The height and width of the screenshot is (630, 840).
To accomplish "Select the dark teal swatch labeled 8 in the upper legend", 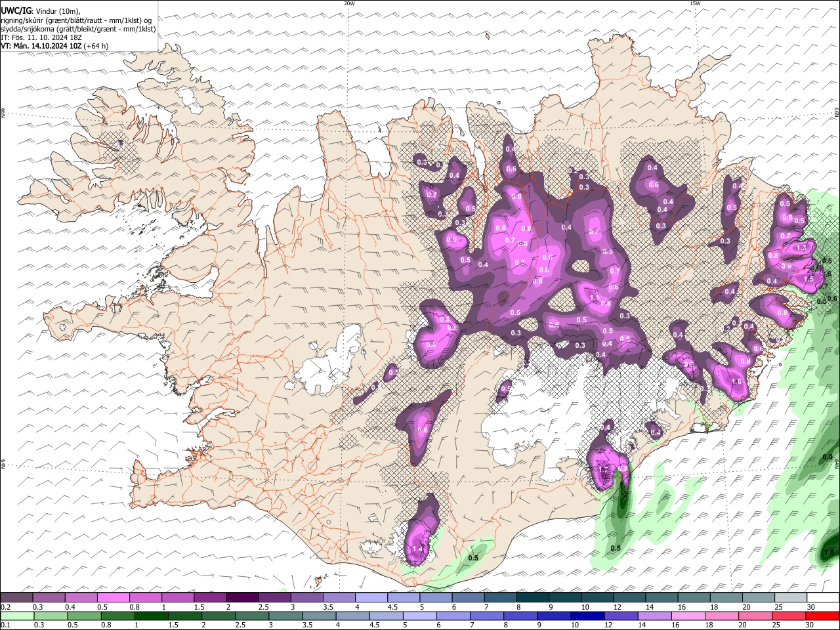I will pyautogui.click(x=533, y=598).
